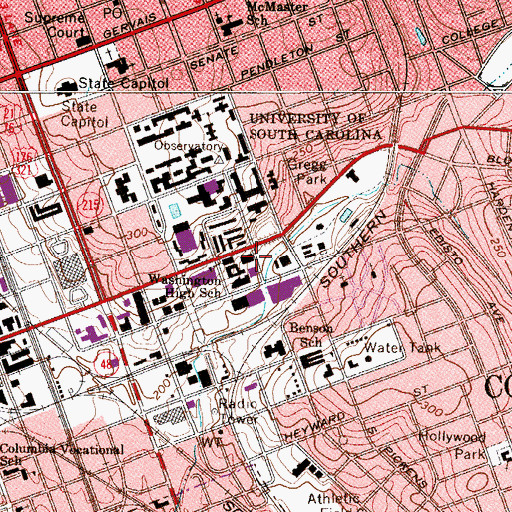Click the route 321 shield marker
The height and width of the screenshot is (512, 512).
(23, 170)
